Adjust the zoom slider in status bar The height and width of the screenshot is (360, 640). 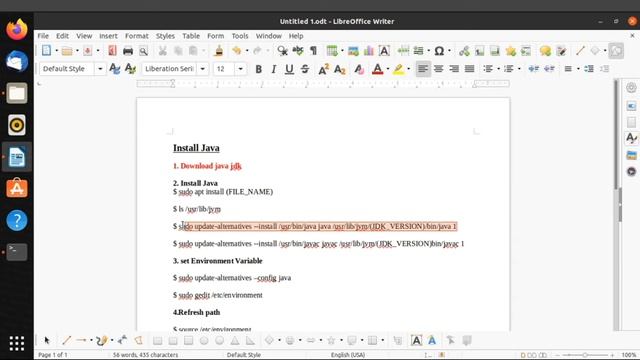click(x=584, y=355)
